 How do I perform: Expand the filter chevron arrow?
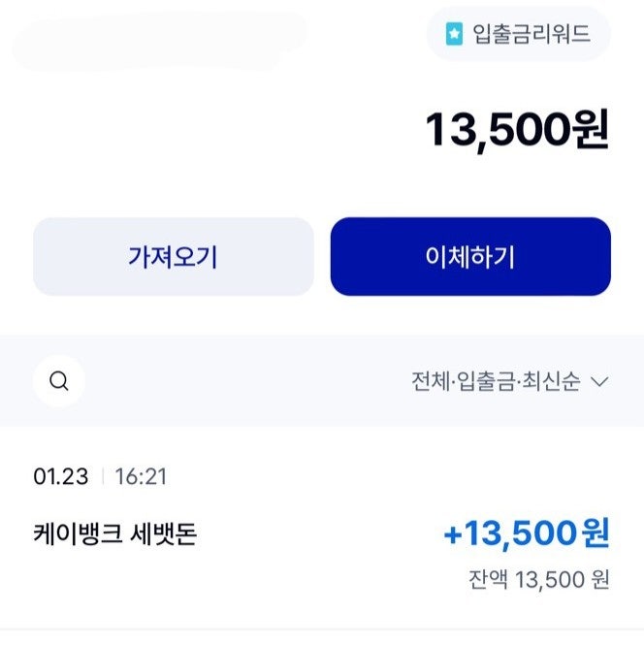[599, 381]
